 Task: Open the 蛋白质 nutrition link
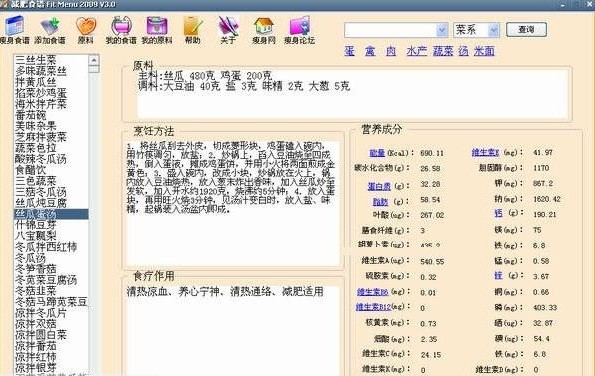pyautogui.click(x=379, y=186)
